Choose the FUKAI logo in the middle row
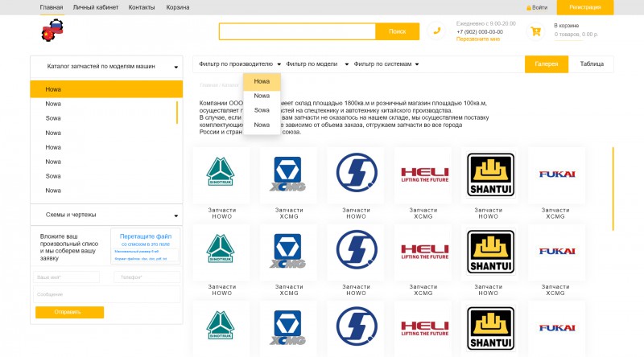The image size is (644, 357). coord(557,251)
